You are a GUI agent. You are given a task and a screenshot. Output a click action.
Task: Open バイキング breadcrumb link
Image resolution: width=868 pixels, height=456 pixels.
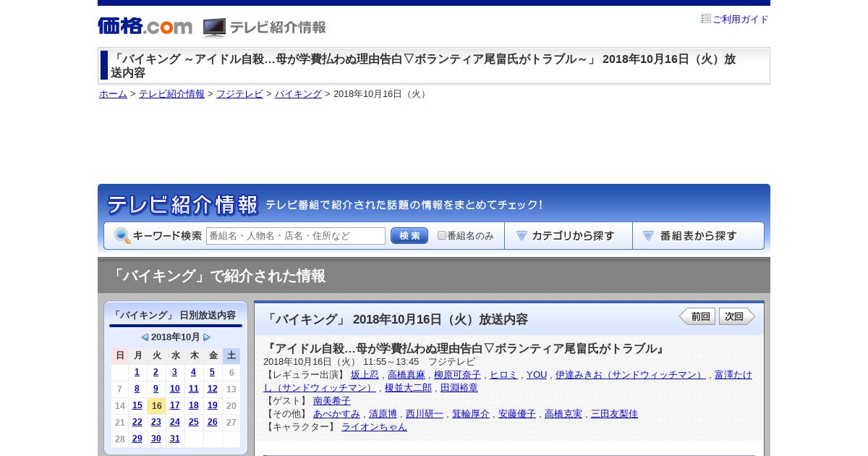tap(298, 94)
